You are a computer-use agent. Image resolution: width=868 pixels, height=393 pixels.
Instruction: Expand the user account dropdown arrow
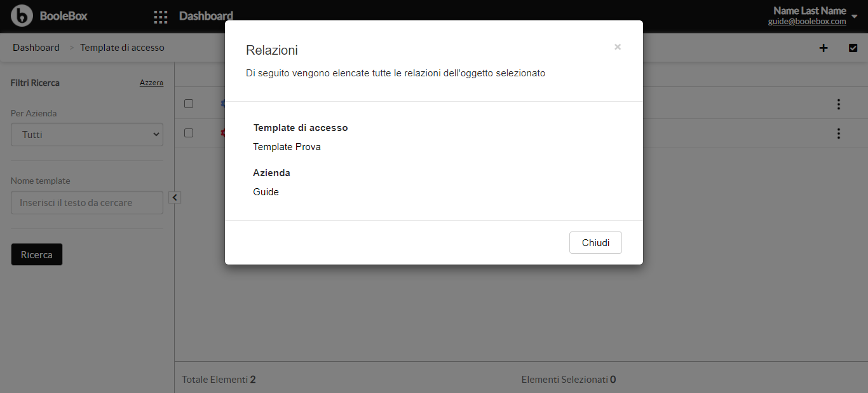click(x=855, y=17)
